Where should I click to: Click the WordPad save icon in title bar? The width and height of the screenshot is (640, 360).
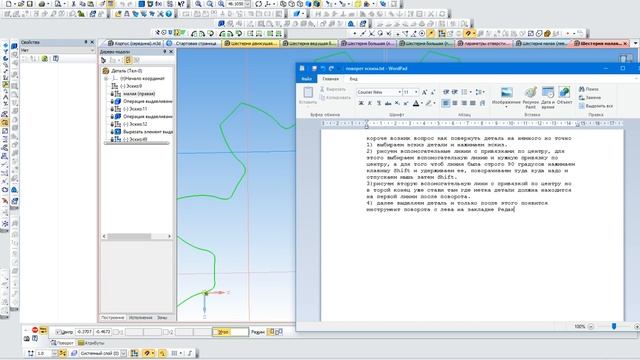click(x=314, y=68)
